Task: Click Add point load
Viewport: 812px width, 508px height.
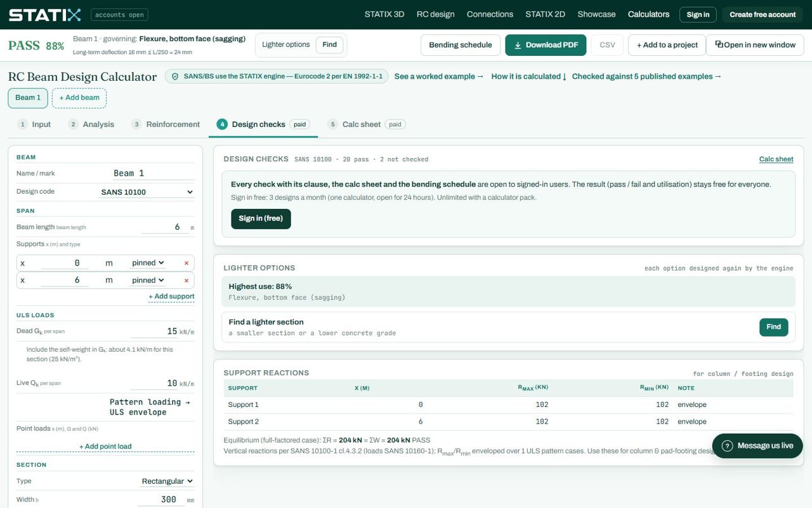Action: [105, 446]
